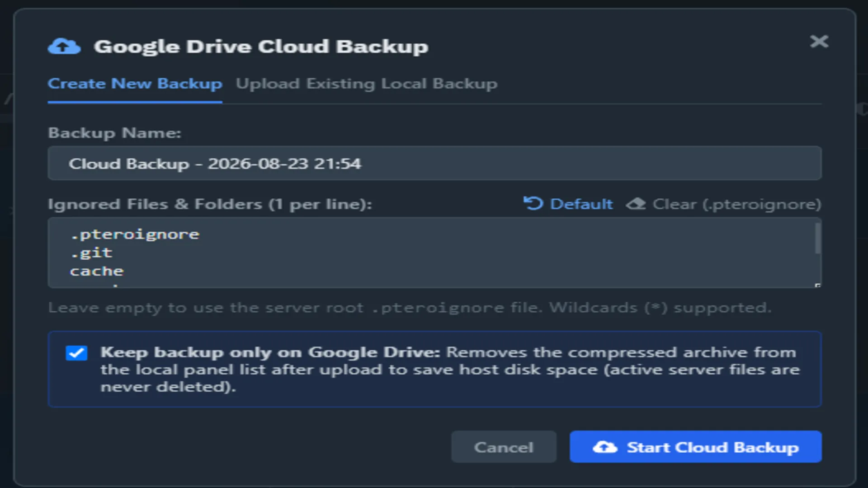The image size is (868, 488).
Task: Click the cloud upload icon beside the dialog title
Action: pyautogui.click(x=64, y=46)
